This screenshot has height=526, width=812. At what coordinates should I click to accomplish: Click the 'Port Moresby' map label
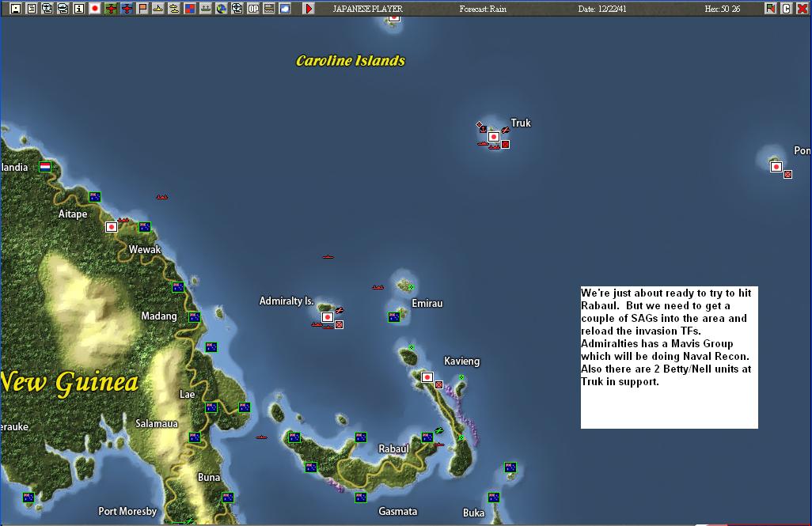coord(127,511)
